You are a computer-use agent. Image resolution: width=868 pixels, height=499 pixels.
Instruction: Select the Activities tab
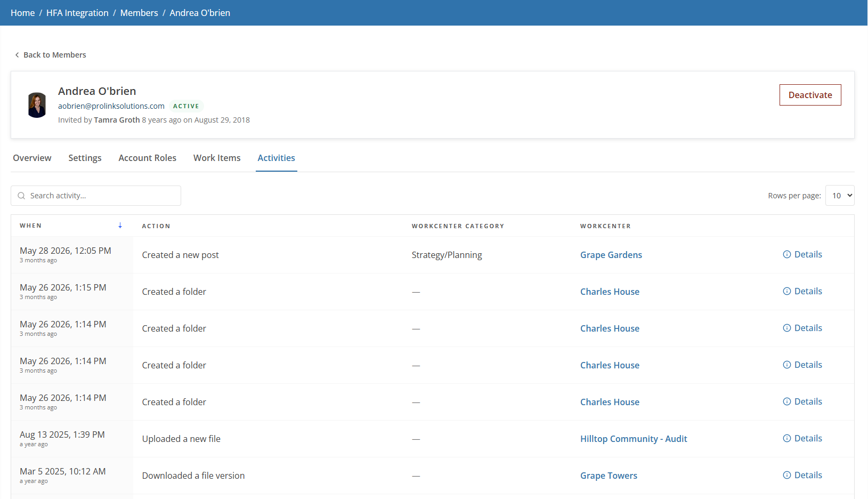[276, 158]
